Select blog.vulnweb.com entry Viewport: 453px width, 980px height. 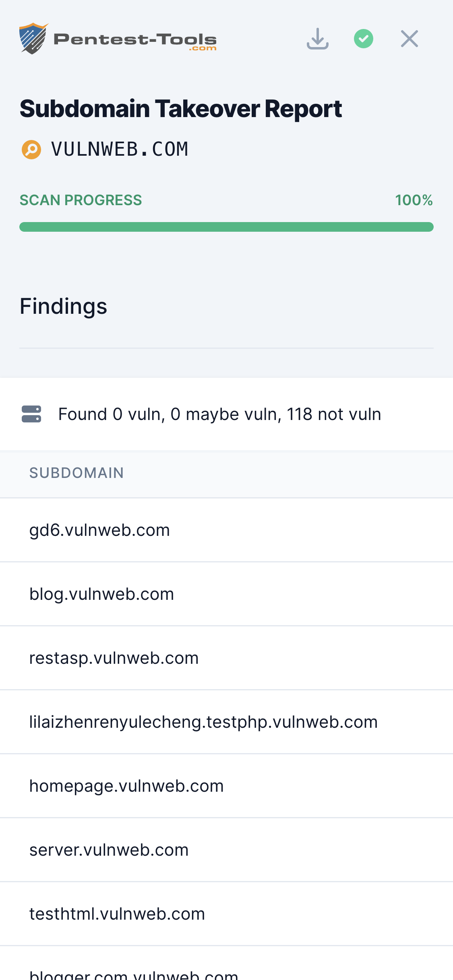(x=101, y=594)
